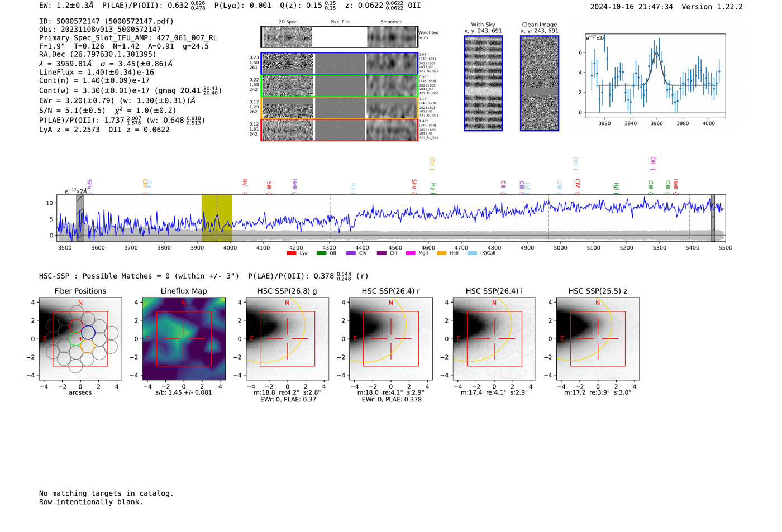Click the 'Cont(n) = 1.40(±0.09)e-17' text
Screen dimensions: 782x532
click(x=94, y=80)
